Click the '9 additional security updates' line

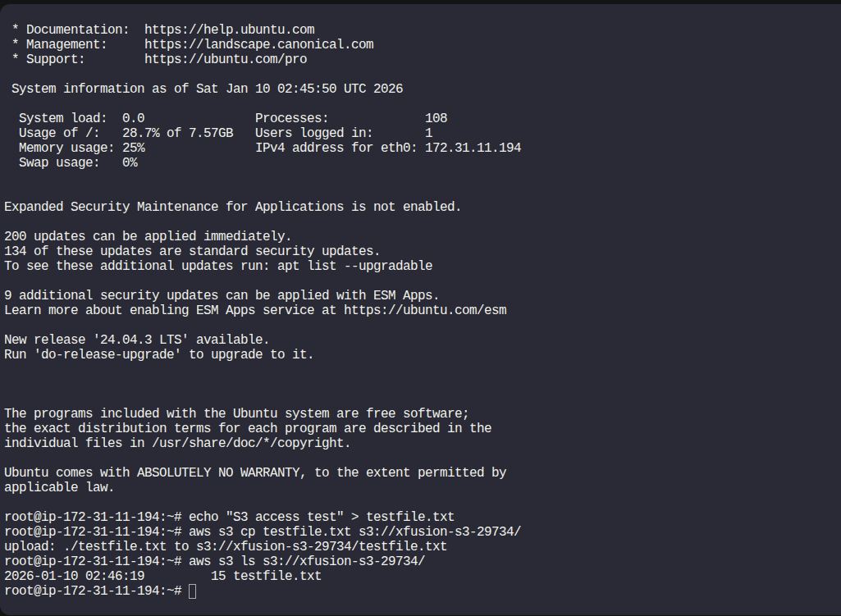point(222,295)
